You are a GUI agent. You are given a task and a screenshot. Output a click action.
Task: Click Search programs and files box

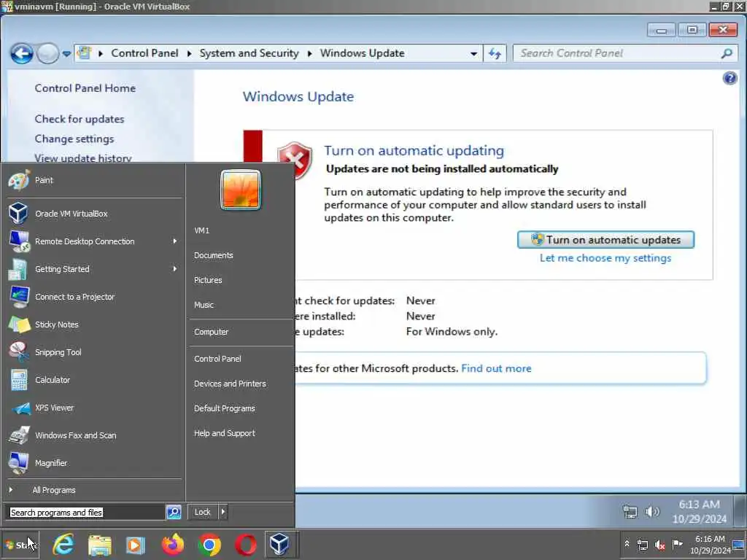coord(86,513)
